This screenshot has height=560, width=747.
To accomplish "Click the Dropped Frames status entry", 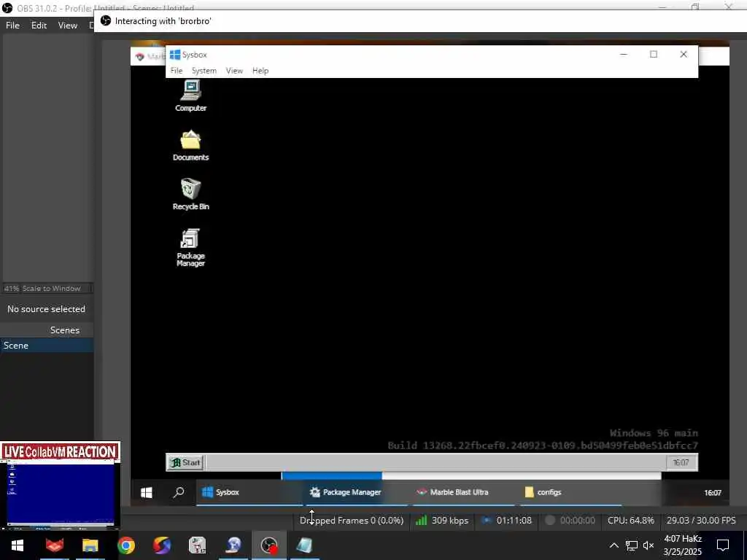I will 352,521.
